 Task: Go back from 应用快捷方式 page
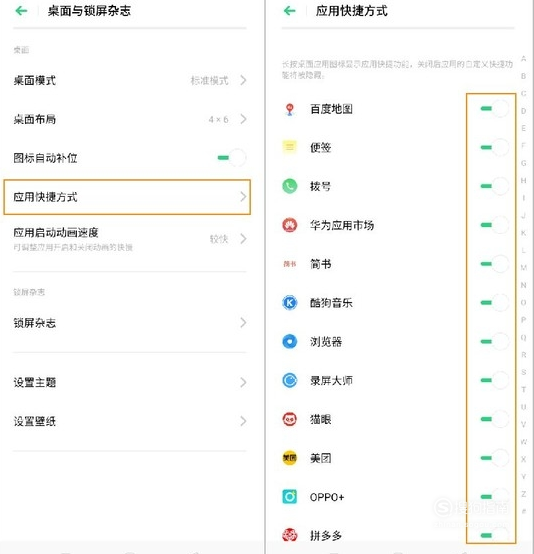pyautogui.click(x=289, y=11)
